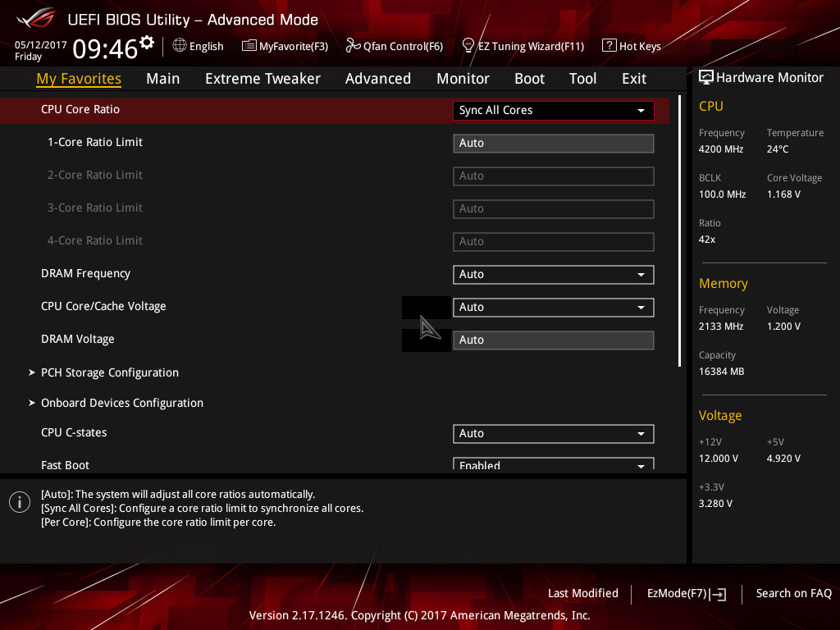Image resolution: width=840 pixels, height=630 pixels.
Task: Click the globe language icon
Action: click(x=180, y=45)
